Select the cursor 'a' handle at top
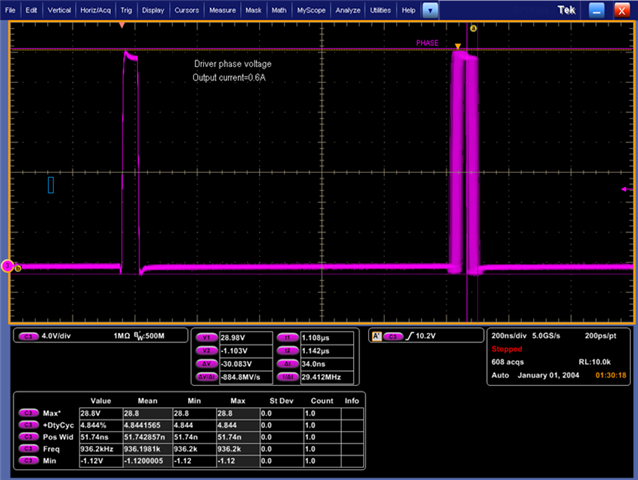 (473, 28)
